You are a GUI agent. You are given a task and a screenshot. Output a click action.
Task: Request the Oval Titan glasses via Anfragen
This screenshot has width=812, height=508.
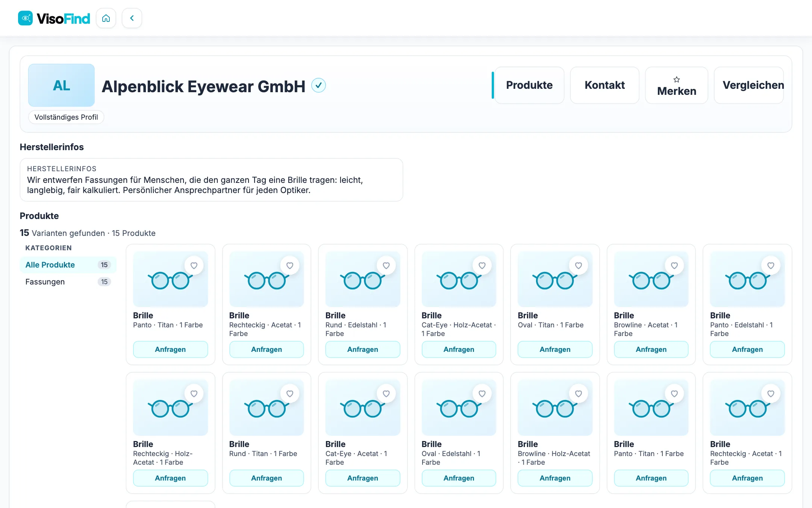click(x=555, y=349)
